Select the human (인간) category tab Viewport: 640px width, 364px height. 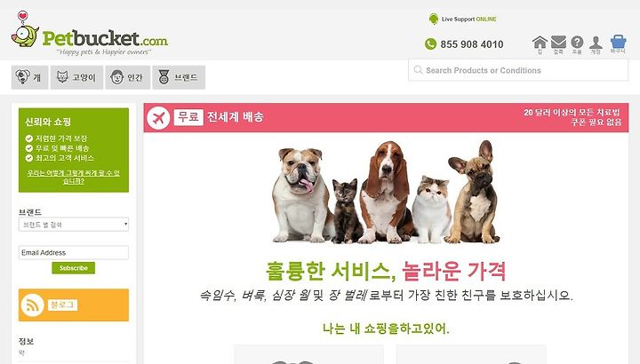(128, 77)
